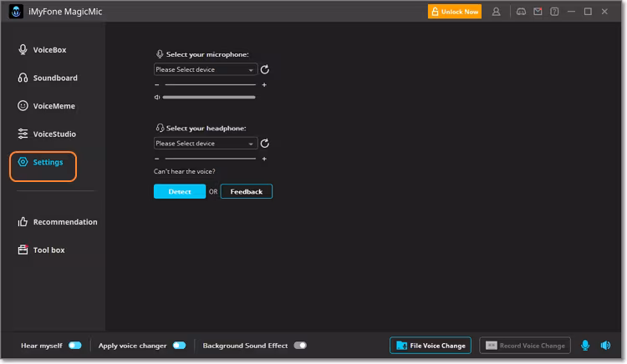Maximize the MagicMic window
This screenshot has width=627, height=364.
(588, 12)
